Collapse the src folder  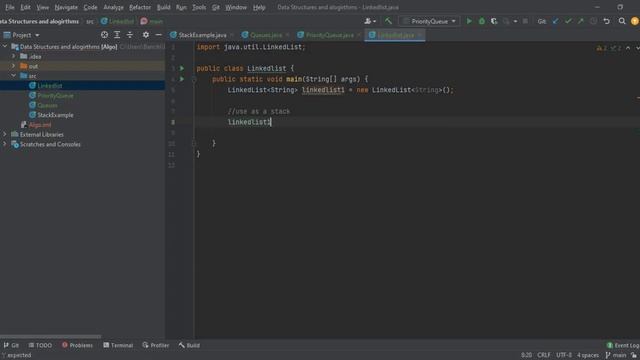click(x=13, y=76)
